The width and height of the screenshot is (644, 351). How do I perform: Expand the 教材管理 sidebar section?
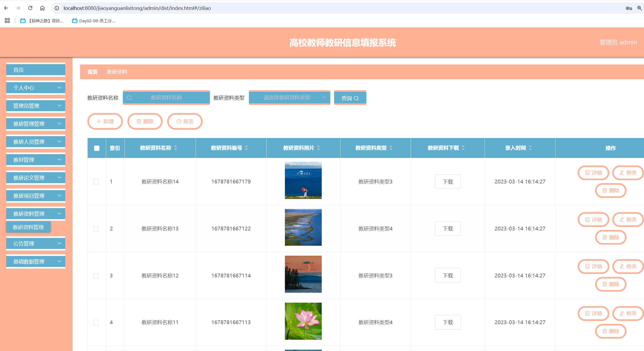click(35, 160)
